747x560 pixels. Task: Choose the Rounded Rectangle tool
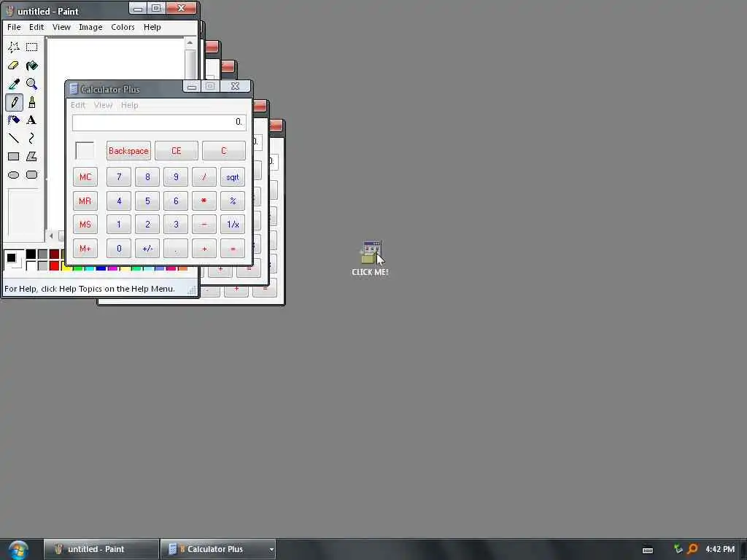click(x=32, y=175)
